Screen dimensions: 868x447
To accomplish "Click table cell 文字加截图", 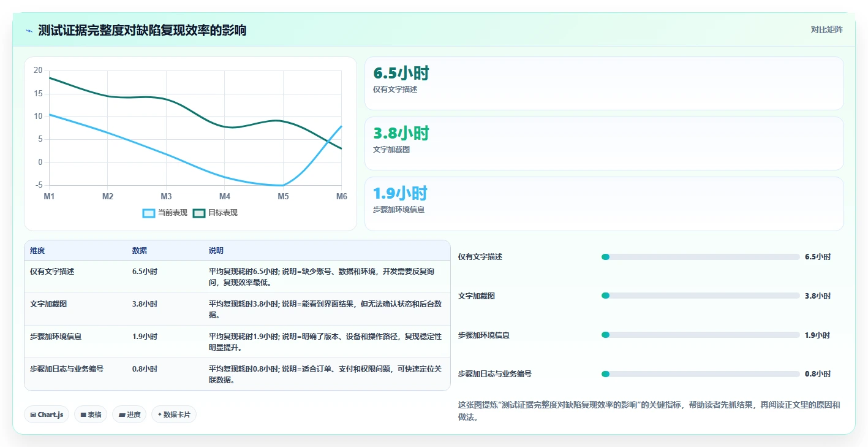I will (48, 304).
